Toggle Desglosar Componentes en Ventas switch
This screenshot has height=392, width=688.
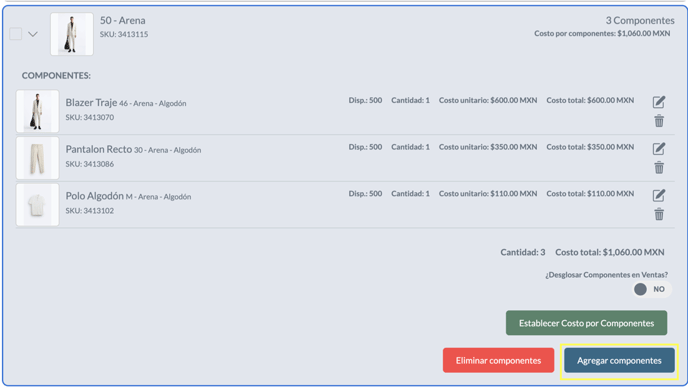click(652, 289)
